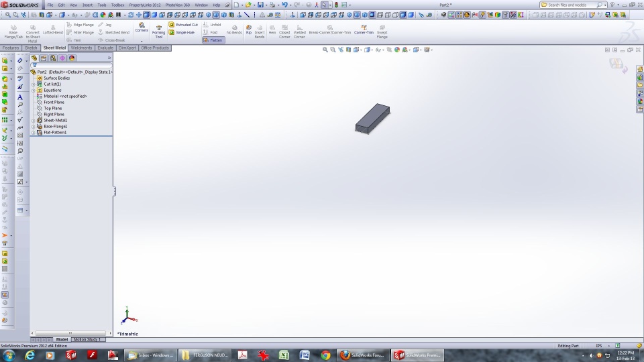This screenshot has width=644, height=362.
Task: Click the Extruded Cut tool
Action: (183, 25)
